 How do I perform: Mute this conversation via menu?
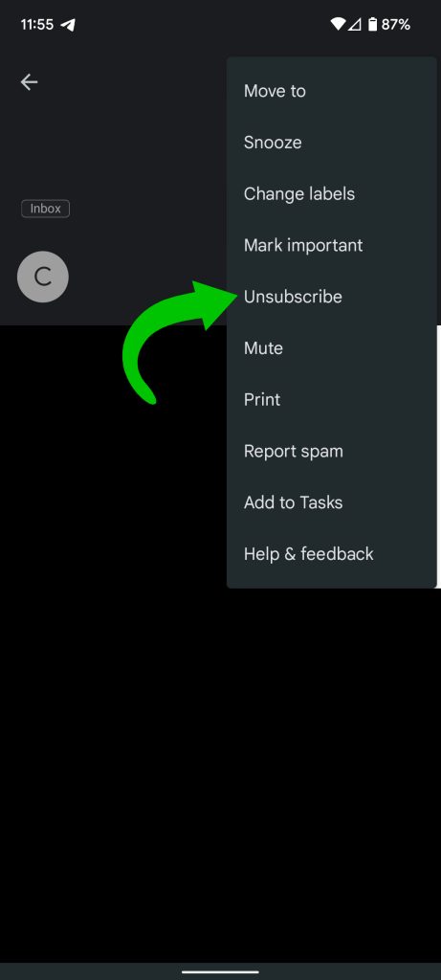[x=332, y=348]
